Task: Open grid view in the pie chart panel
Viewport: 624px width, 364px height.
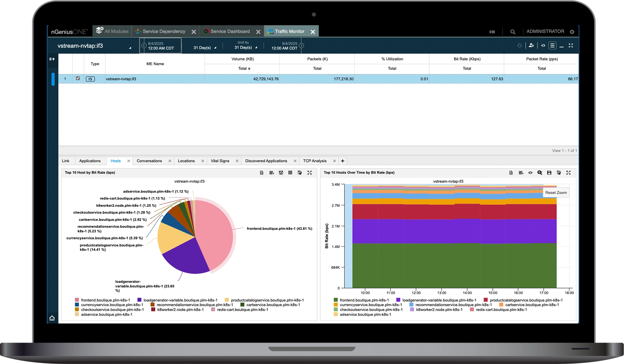Action: 290,173
